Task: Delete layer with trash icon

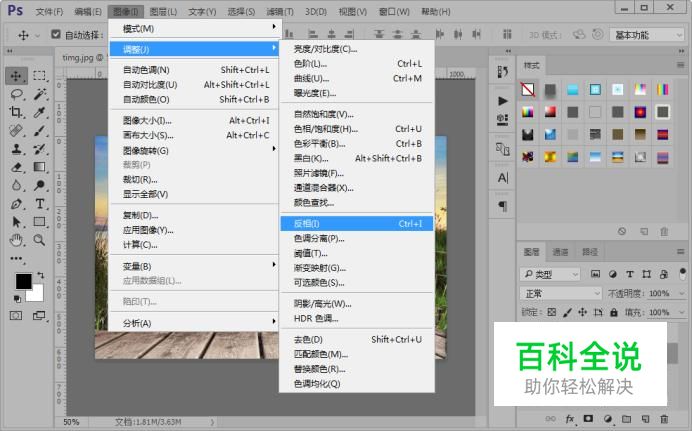Action: coord(664,419)
